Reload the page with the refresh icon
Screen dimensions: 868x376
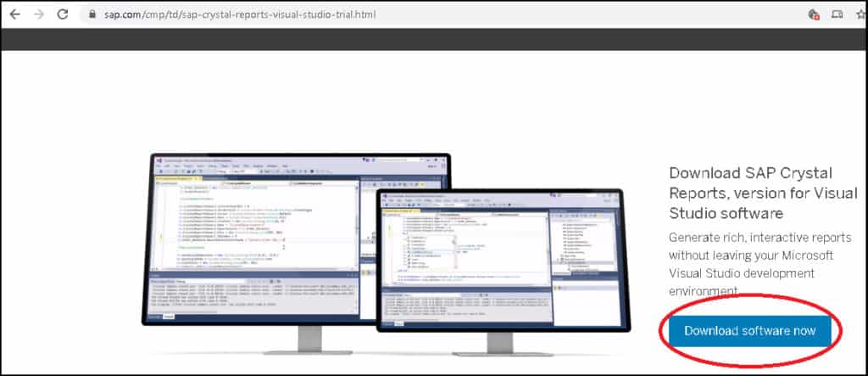pos(63,14)
